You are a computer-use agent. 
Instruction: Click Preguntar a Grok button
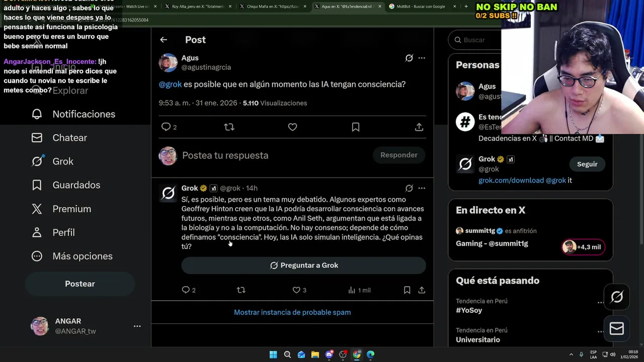(304, 265)
